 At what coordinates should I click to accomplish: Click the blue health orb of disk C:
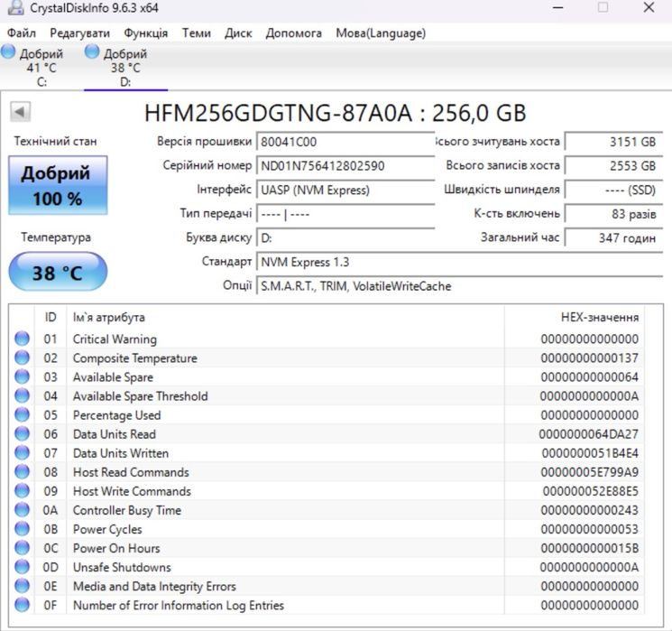(x=8, y=51)
